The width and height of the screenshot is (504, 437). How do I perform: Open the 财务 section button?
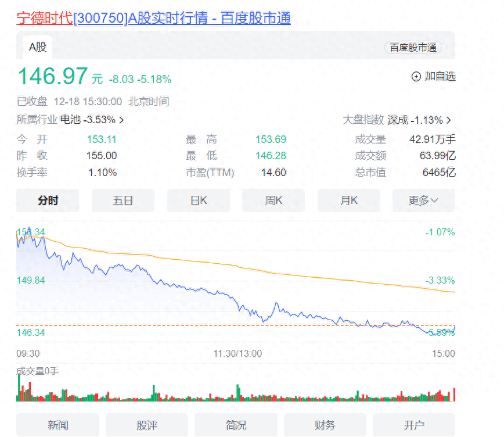pyautogui.click(x=325, y=425)
